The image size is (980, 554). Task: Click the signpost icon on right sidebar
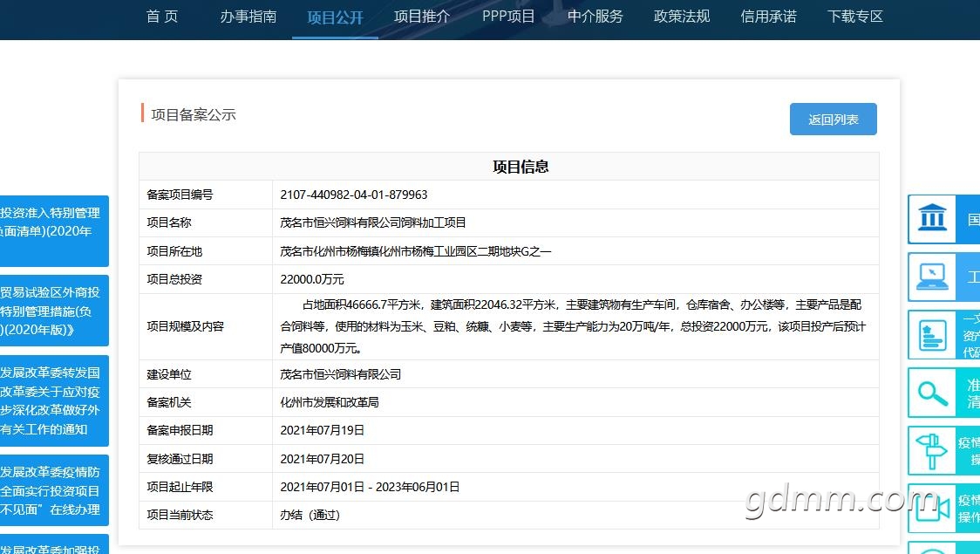point(932,451)
